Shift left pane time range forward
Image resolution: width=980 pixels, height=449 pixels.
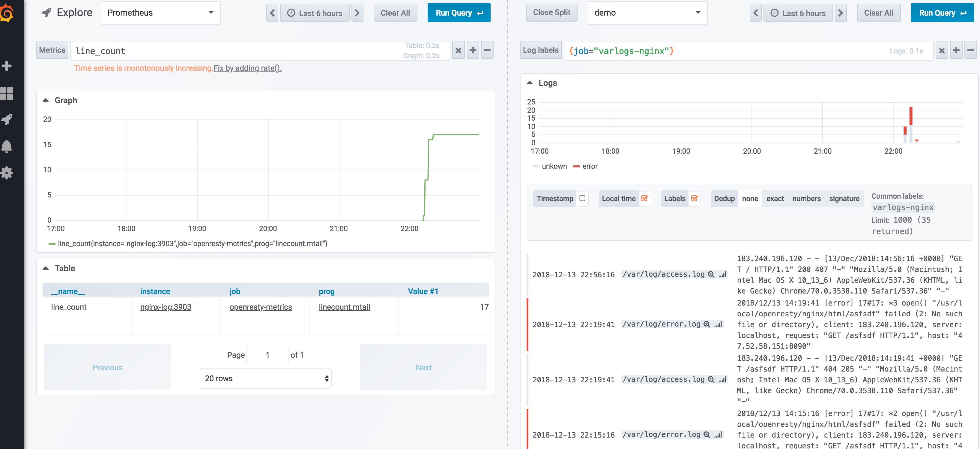tap(357, 13)
